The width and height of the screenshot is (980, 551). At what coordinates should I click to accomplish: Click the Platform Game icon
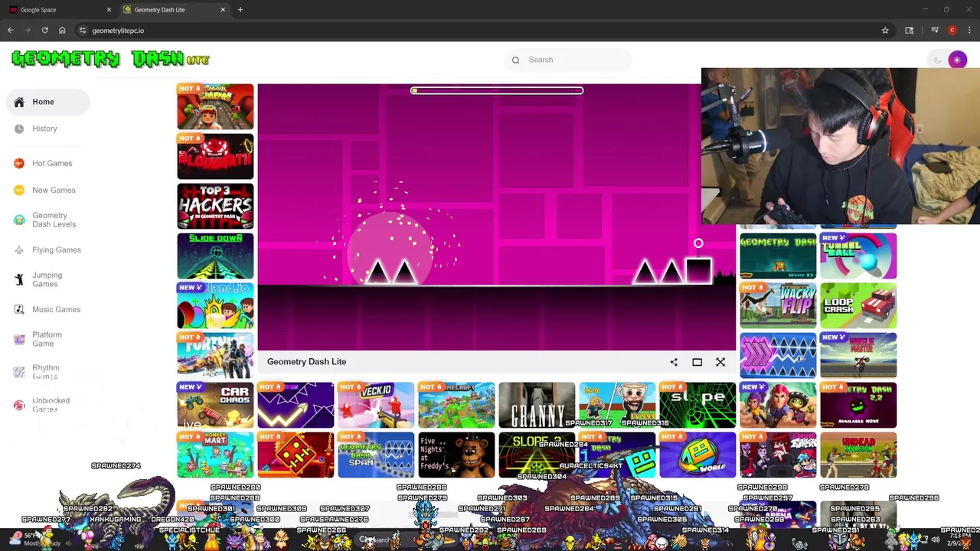point(19,339)
